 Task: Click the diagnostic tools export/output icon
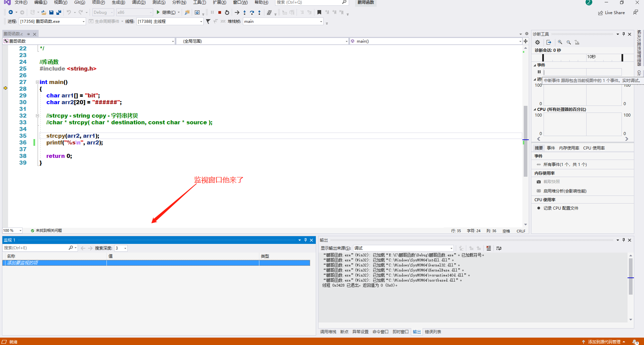point(549,42)
